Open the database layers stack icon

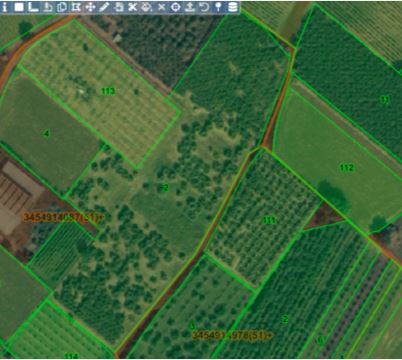coord(233,7)
